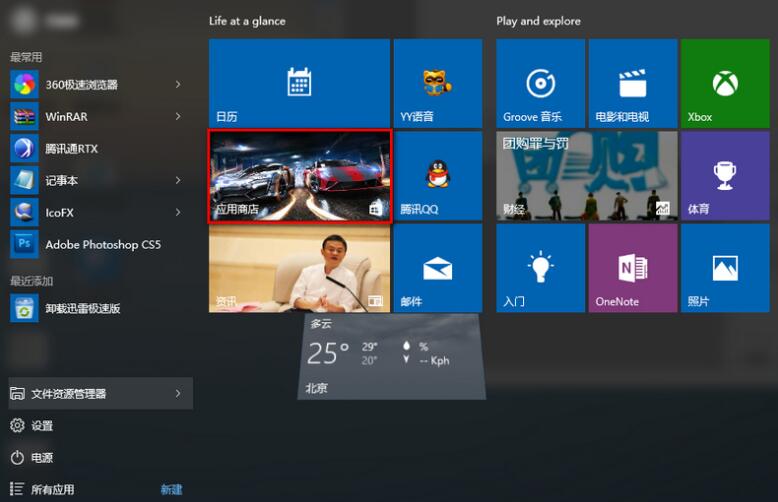The height and width of the screenshot is (502, 778).
Task: Open the 应用商店 store tile
Action: (x=299, y=176)
